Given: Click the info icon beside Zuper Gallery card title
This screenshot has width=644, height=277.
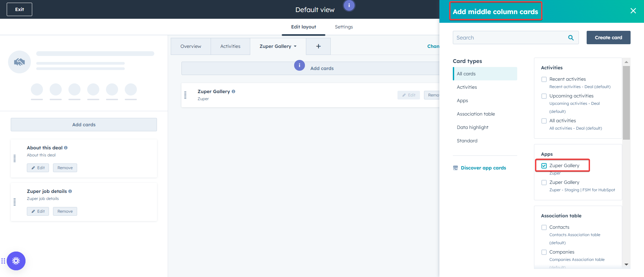Looking at the screenshot, I should pos(233,91).
